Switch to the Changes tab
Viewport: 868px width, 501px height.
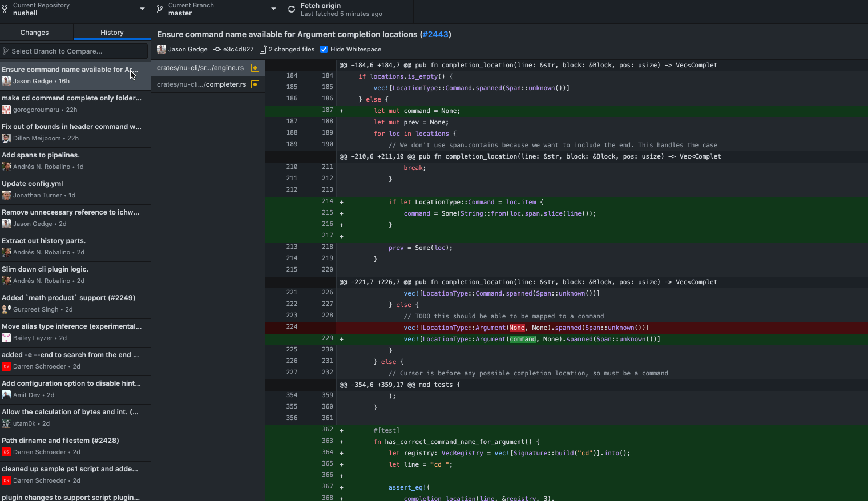tap(34, 33)
